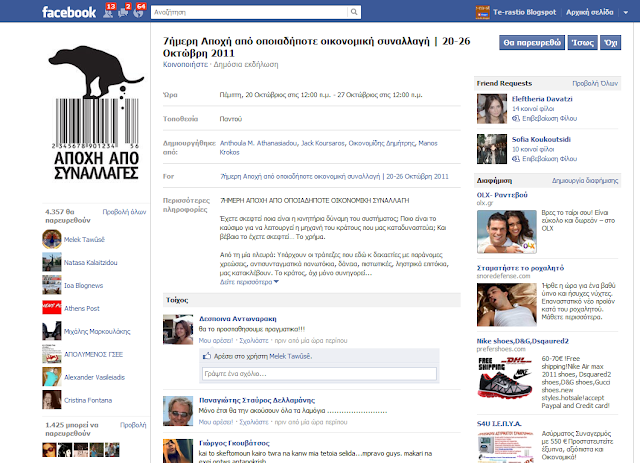View all attending via Προβολή όλων

[x=124, y=211]
